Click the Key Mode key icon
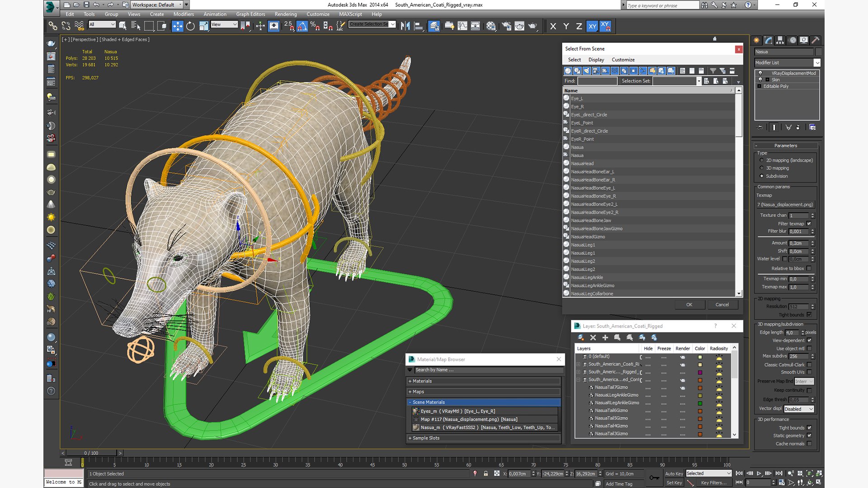The height and width of the screenshot is (488, 868). (654, 478)
